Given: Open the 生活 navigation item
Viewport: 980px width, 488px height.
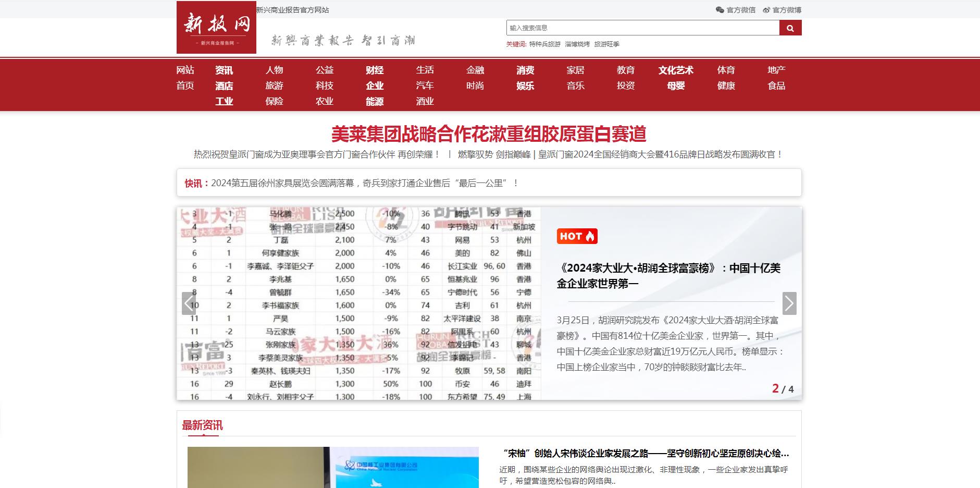Looking at the screenshot, I should point(425,70).
